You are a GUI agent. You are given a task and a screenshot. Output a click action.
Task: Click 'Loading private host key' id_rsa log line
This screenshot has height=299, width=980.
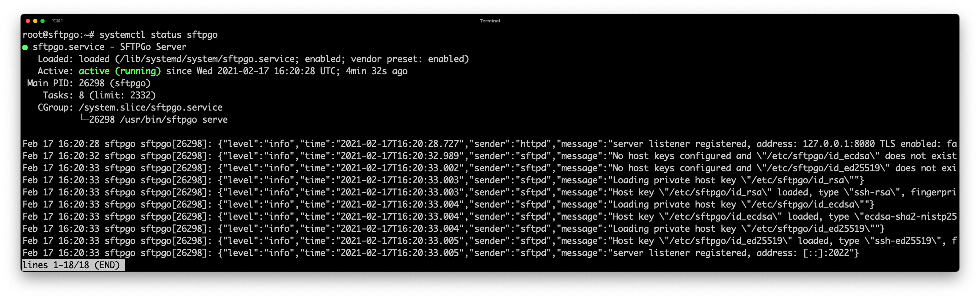tap(443, 180)
